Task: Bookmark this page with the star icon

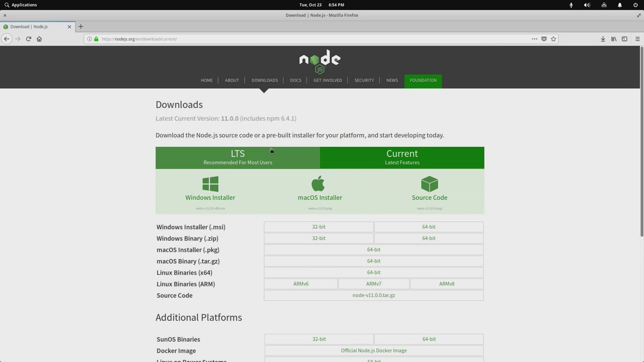Action: pyautogui.click(x=553, y=39)
